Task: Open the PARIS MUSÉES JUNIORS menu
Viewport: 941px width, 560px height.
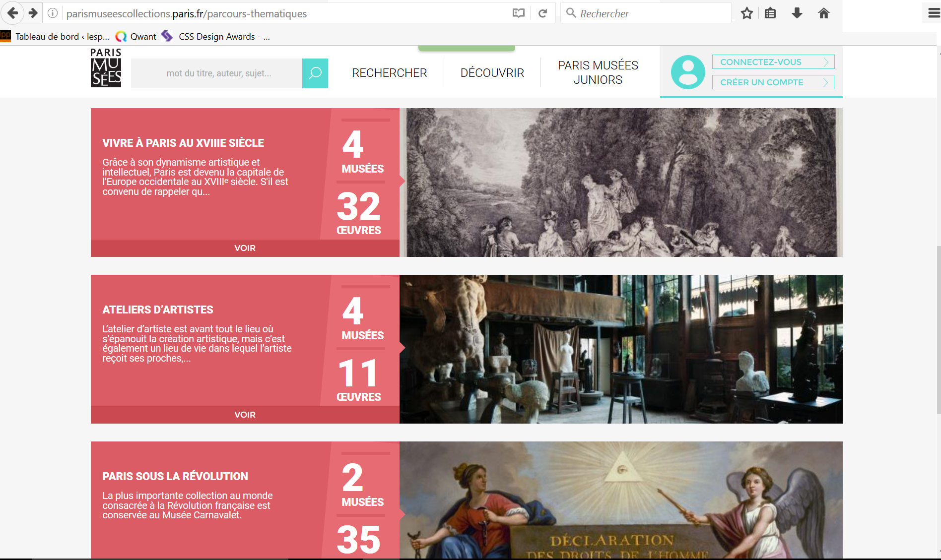Action: tap(598, 72)
